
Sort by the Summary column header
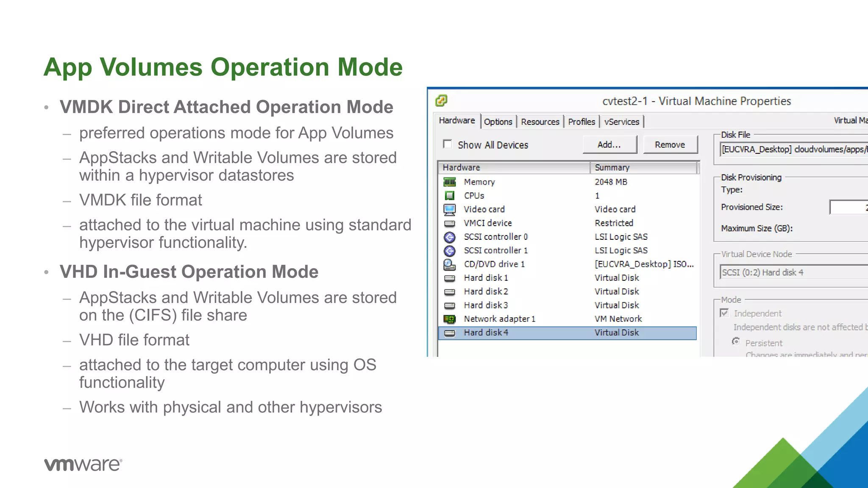coord(643,168)
